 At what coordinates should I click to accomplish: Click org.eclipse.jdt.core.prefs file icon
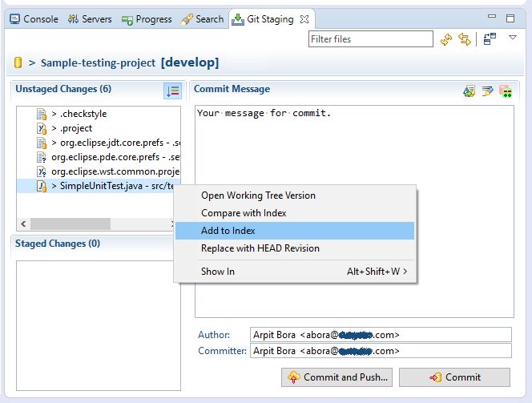pyautogui.click(x=42, y=143)
